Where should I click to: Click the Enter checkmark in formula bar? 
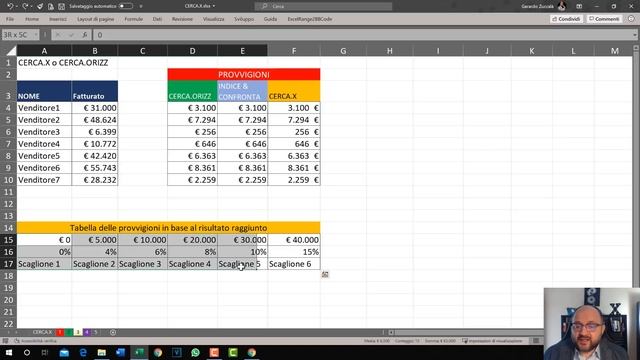71,35
